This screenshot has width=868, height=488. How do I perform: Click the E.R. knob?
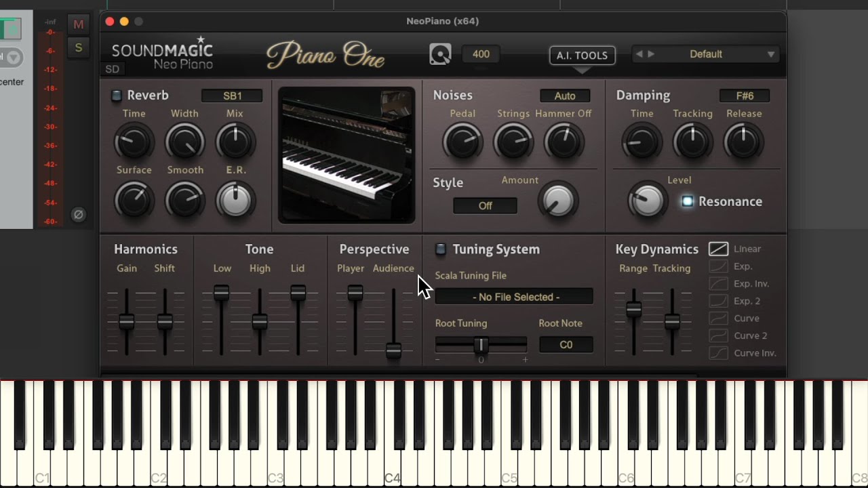(x=235, y=200)
